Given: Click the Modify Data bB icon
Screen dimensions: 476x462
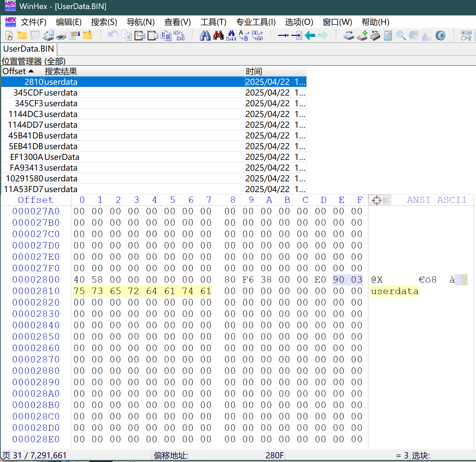Looking at the screenshot, I should 166,36.
